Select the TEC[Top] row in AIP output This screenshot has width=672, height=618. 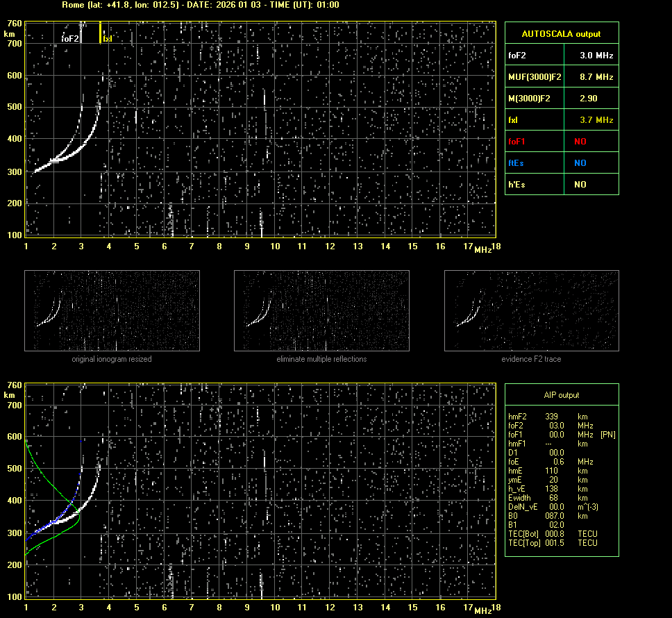click(552, 543)
